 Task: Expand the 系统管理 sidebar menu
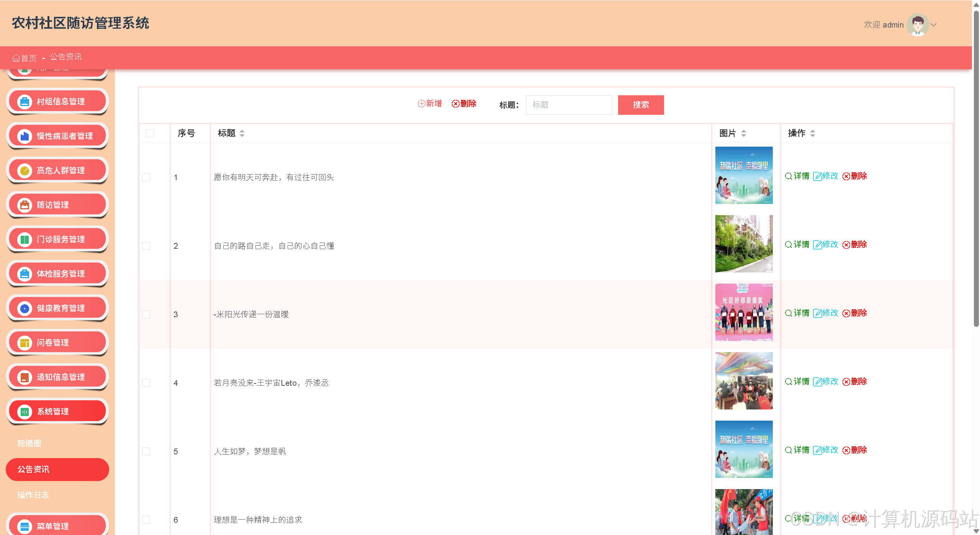coord(57,411)
